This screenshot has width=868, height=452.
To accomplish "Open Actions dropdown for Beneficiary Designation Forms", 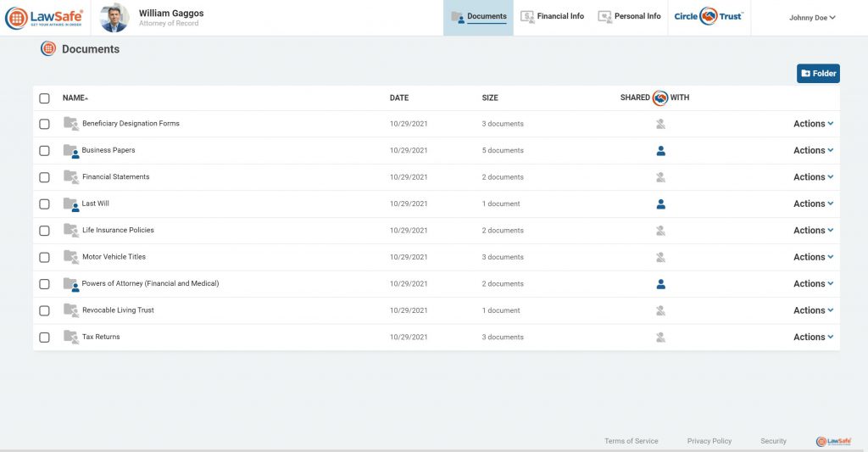I will coord(813,124).
